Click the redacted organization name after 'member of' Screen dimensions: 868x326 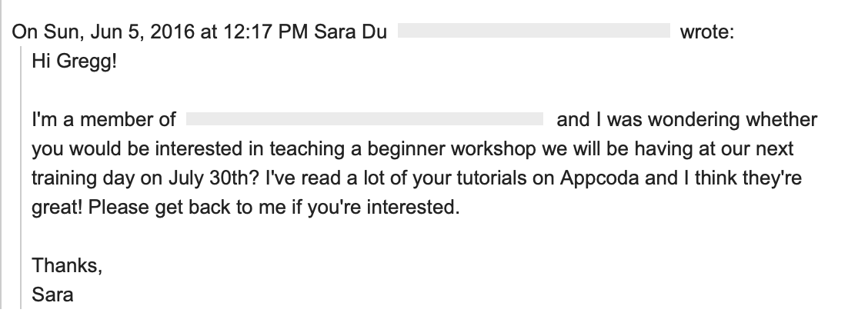click(x=364, y=119)
